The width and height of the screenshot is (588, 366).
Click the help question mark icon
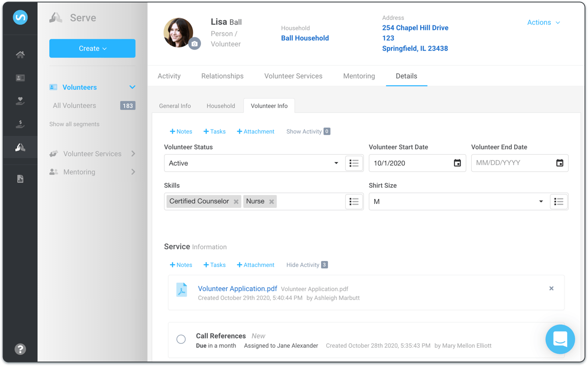pyautogui.click(x=20, y=349)
